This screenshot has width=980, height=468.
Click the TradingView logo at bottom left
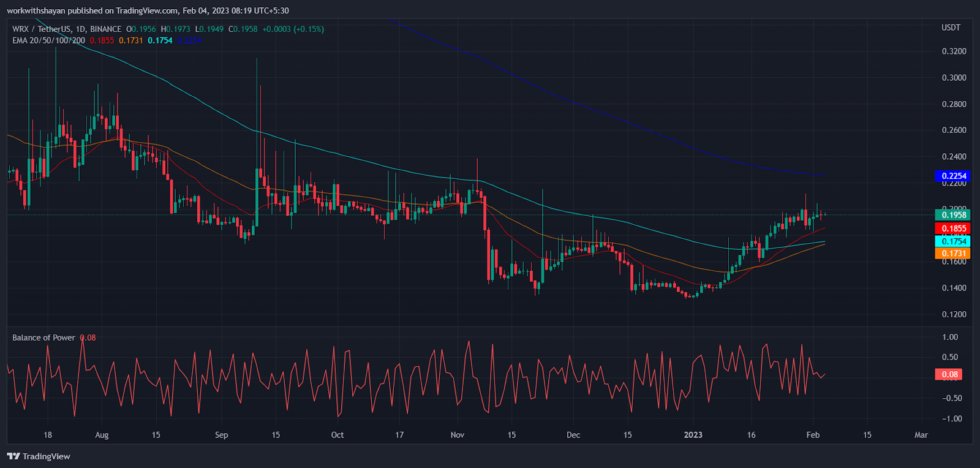(39, 456)
